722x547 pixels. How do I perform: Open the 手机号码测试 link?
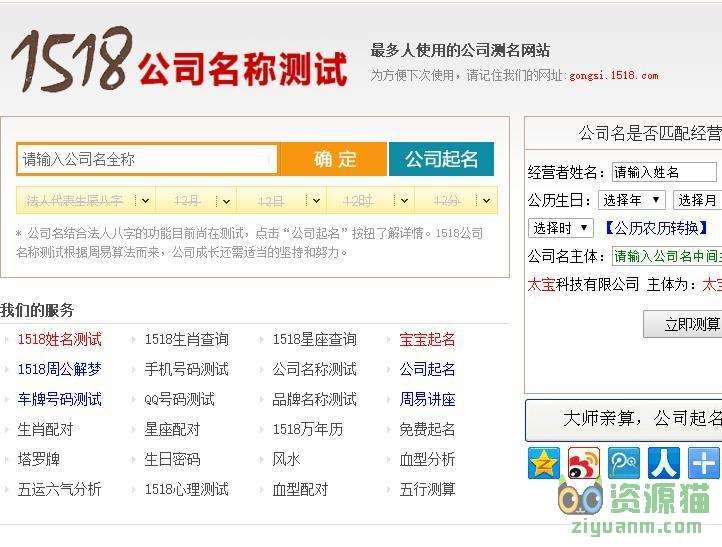tap(186, 369)
